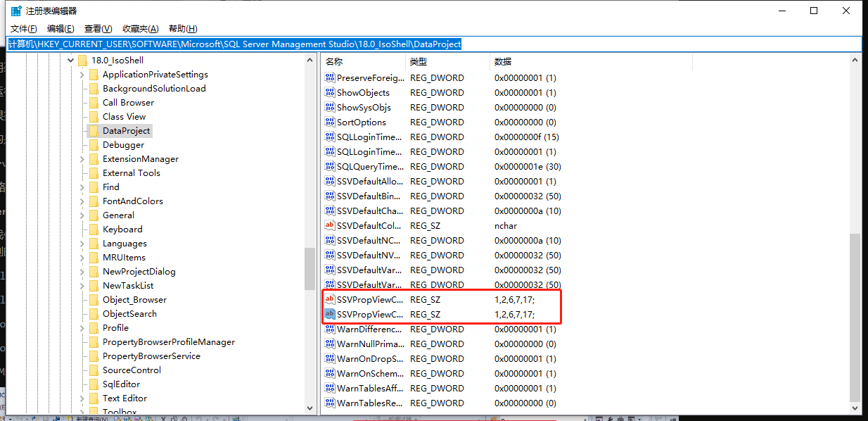This screenshot has height=421, width=868.
Task: Expand the Profile tree node
Action: pos(82,327)
